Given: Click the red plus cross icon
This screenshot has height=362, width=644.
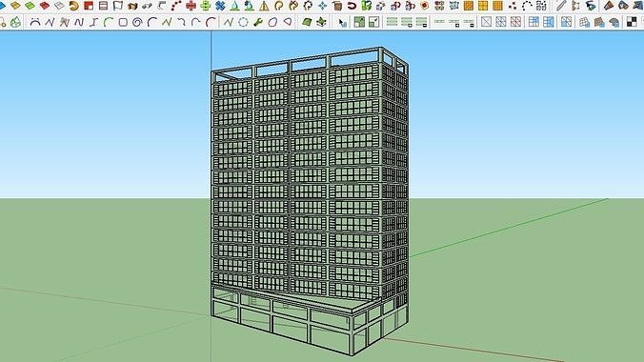Looking at the screenshot, I should [191, 6].
